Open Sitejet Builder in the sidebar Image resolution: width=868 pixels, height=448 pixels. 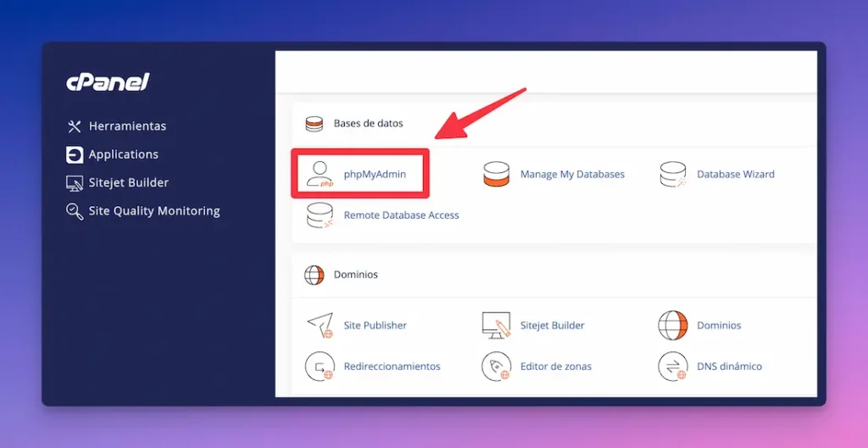[x=129, y=182]
